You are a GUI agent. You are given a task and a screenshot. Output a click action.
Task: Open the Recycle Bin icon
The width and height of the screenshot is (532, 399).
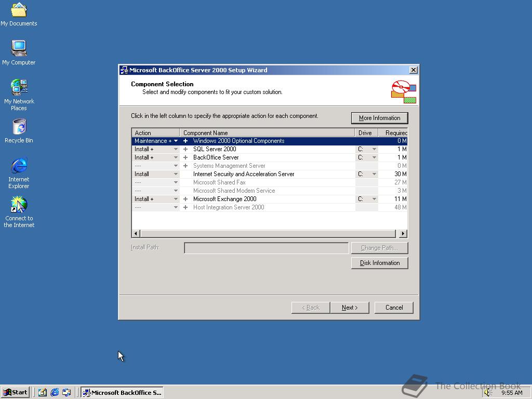click(19, 130)
